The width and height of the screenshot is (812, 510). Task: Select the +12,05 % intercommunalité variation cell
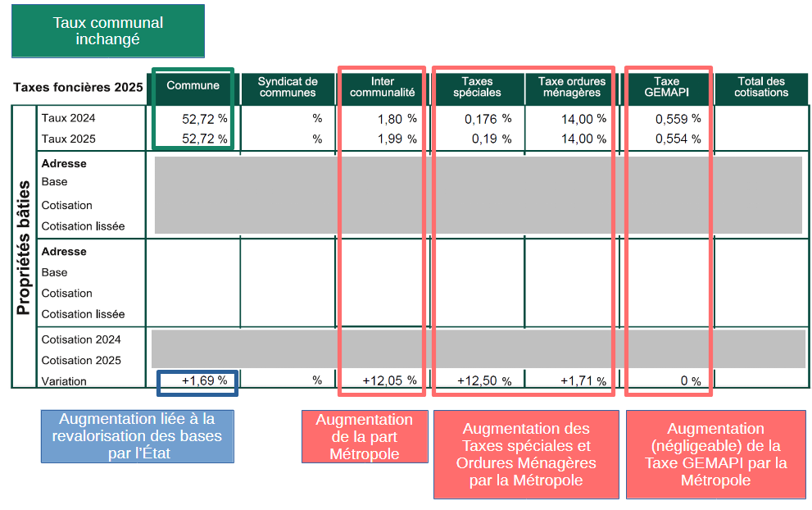pyautogui.click(x=389, y=380)
